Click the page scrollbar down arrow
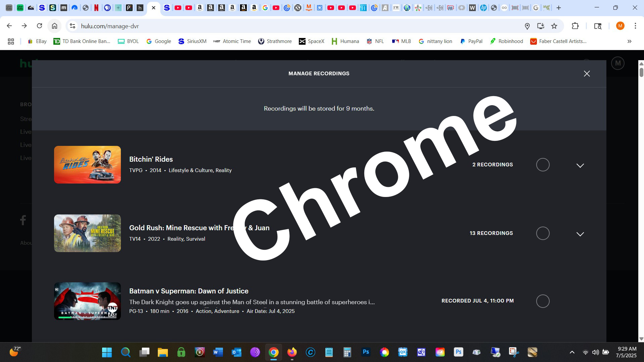 click(x=641, y=339)
